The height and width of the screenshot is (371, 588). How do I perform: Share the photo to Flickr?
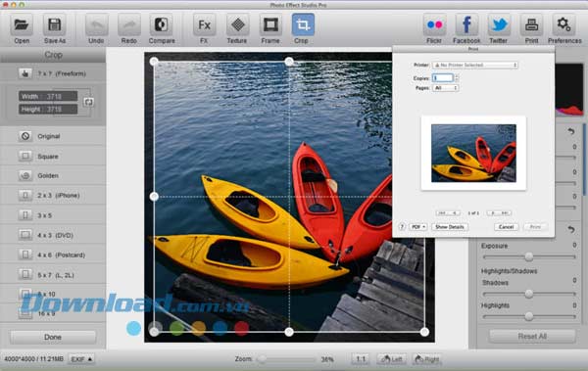[x=434, y=25]
